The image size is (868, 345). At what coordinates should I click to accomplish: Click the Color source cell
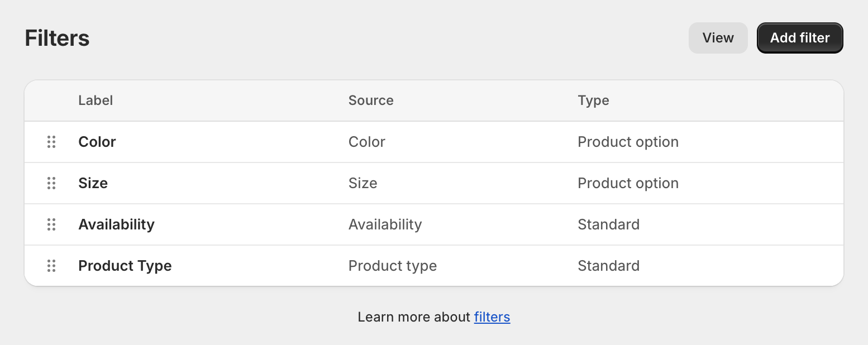click(367, 142)
